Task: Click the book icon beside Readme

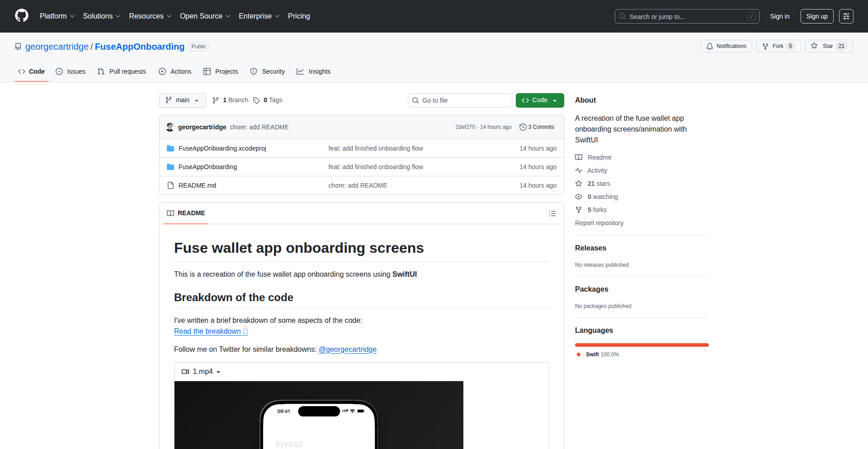Action: (x=579, y=157)
